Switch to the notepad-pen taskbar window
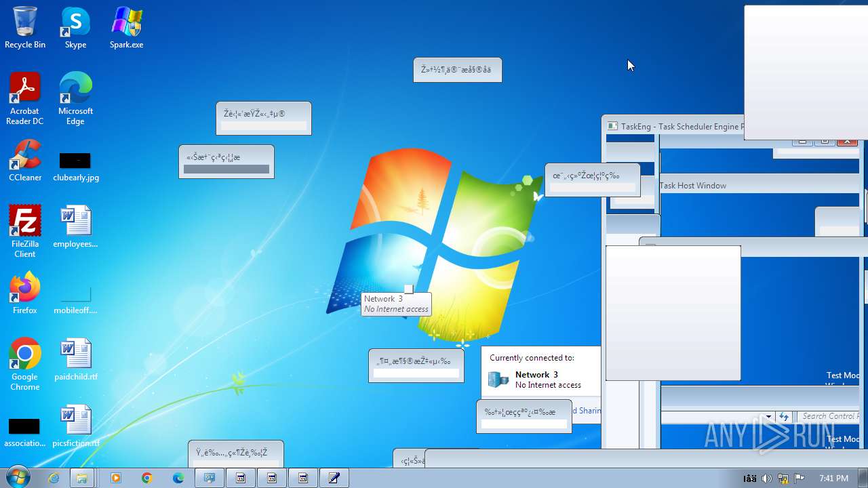The height and width of the screenshot is (488, 868). [334, 478]
